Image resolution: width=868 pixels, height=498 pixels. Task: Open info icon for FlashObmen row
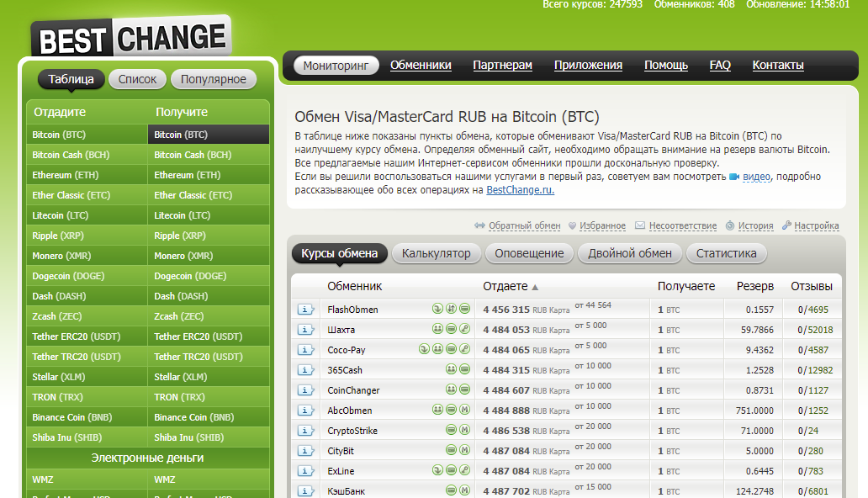click(x=305, y=309)
